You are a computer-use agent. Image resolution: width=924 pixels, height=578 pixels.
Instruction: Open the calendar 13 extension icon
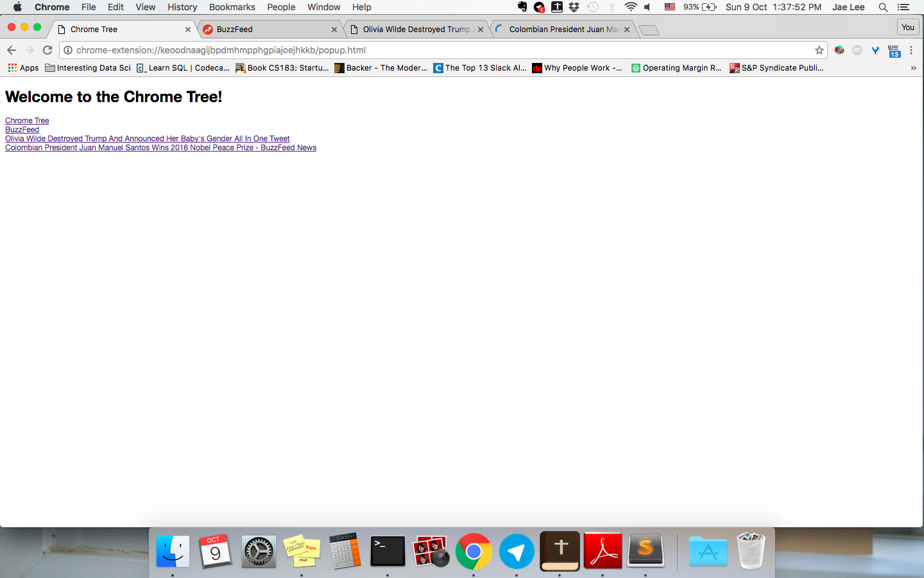894,51
